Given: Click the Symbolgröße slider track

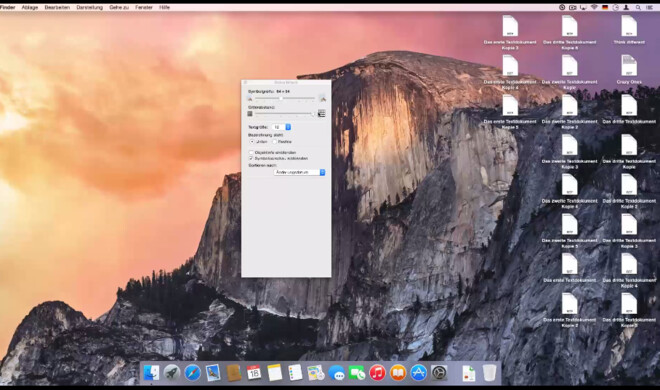Looking at the screenshot, I should (x=285, y=98).
